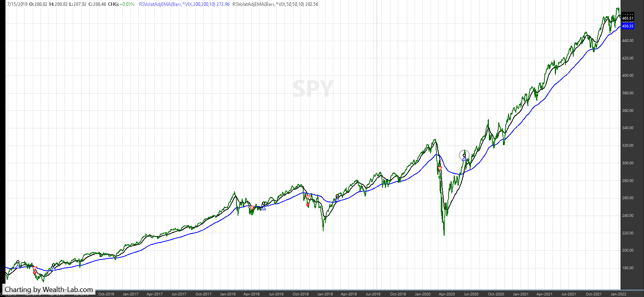Screen dimensions: 644x297
Task: Click the Apr-2020 date axis label
Action: coord(447,294)
